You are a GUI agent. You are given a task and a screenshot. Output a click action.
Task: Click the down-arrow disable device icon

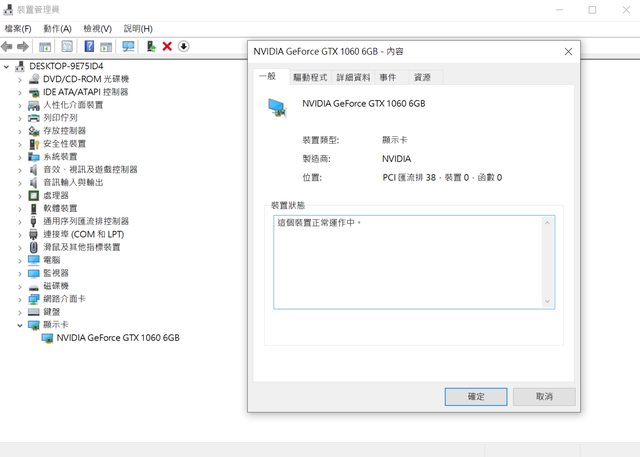(x=183, y=46)
